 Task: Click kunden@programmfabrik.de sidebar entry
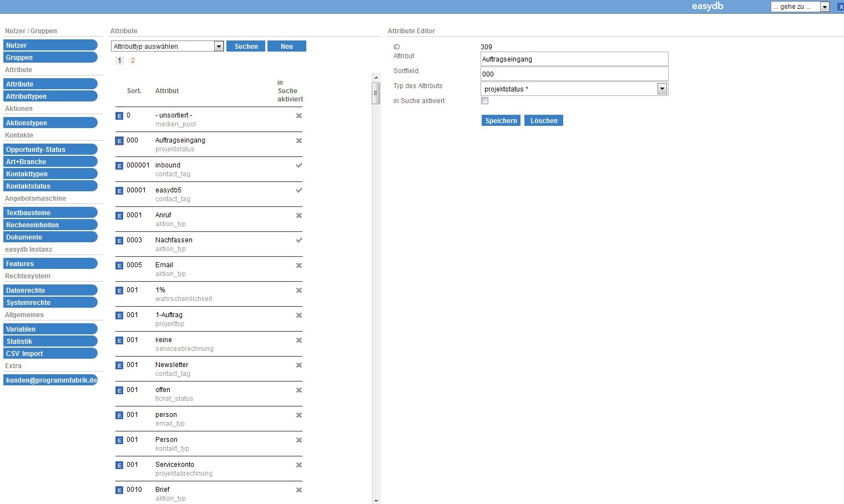click(x=50, y=380)
